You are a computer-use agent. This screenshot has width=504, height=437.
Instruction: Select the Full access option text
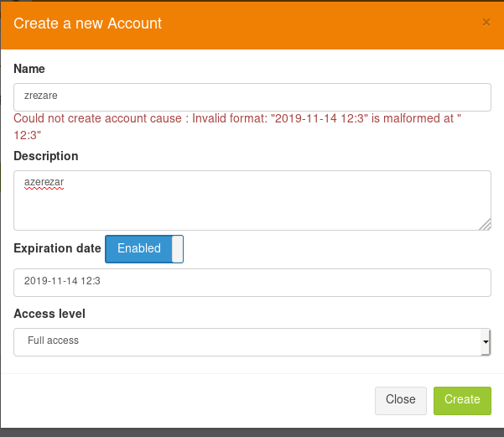pyautogui.click(x=53, y=341)
